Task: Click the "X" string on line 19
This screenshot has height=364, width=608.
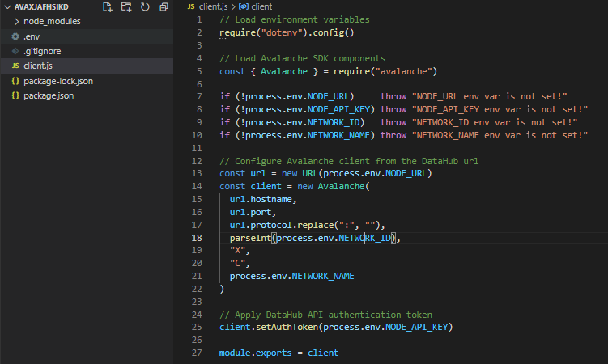Action: click(237, 250)
